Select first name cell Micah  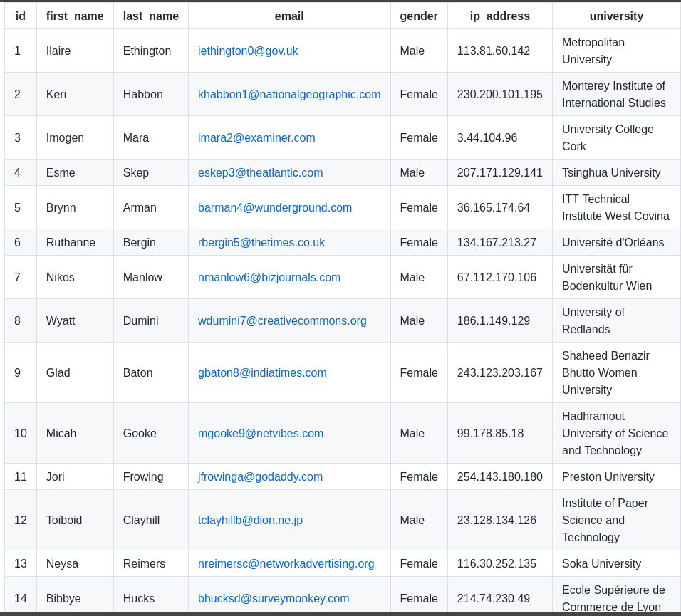pos(75,433)
